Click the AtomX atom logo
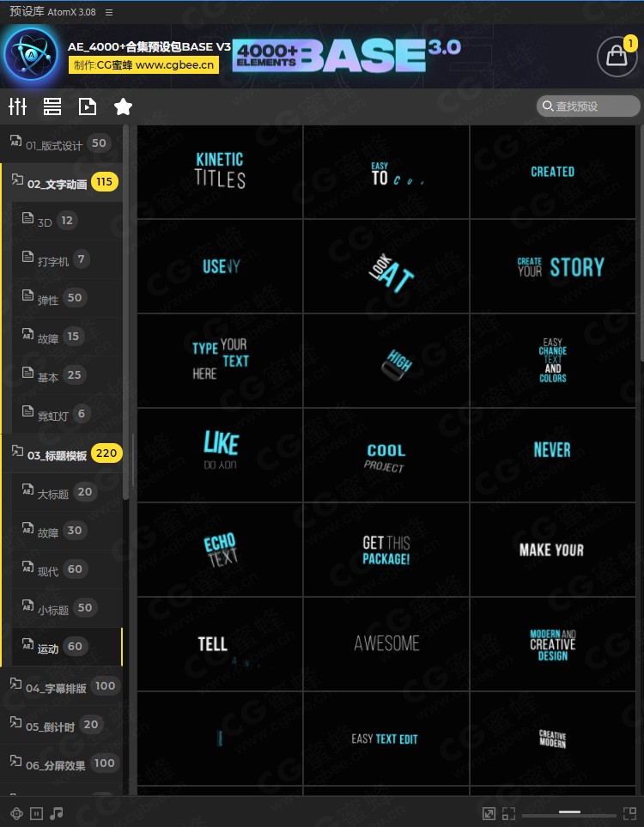 (x=30, y=55)
